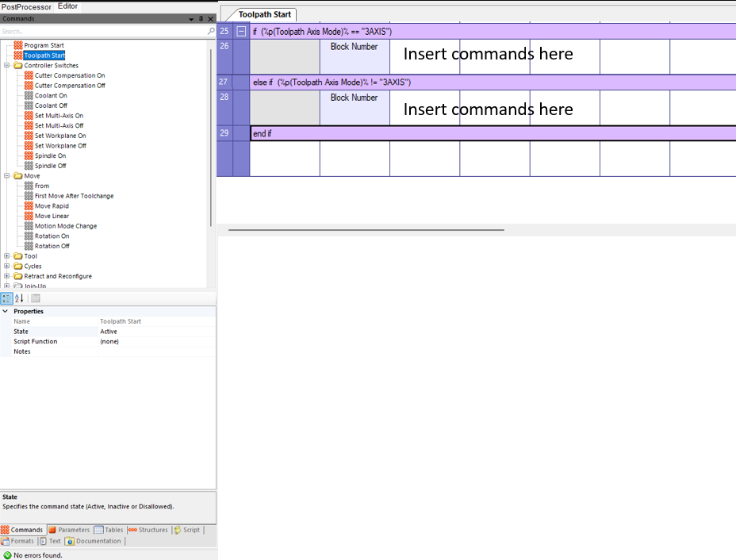Viewport: 736px width, 560px height.
Task: Toggle categorized view in properties panel
Action: pyautogui.click(x=6, y=297)
